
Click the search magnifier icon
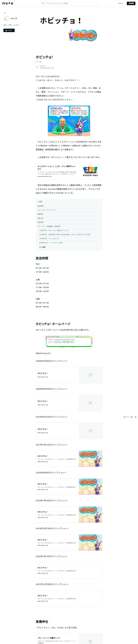[43, 4]
